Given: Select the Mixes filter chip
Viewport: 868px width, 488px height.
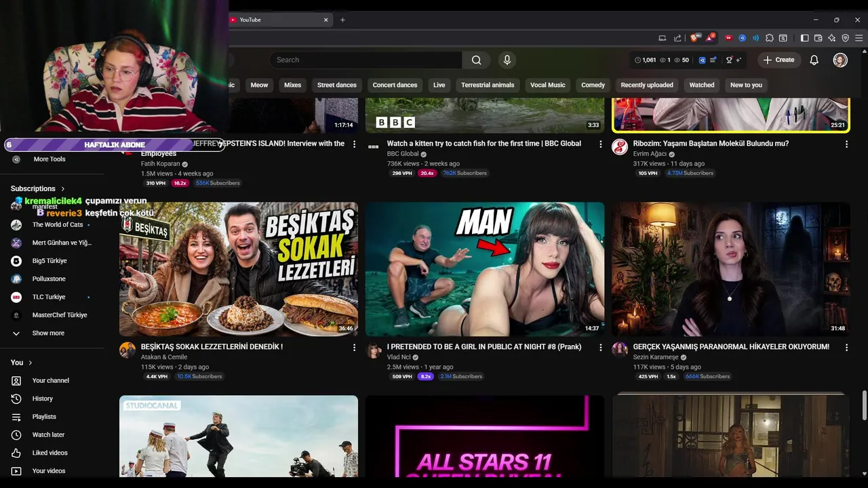Looking at the screenshot, I should 292,85.
